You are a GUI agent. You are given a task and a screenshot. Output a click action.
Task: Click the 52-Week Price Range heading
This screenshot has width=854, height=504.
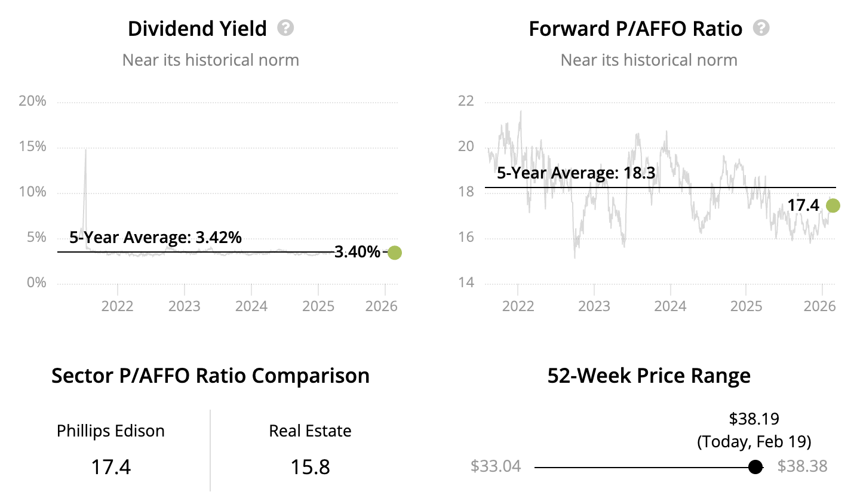click(649, 376)
